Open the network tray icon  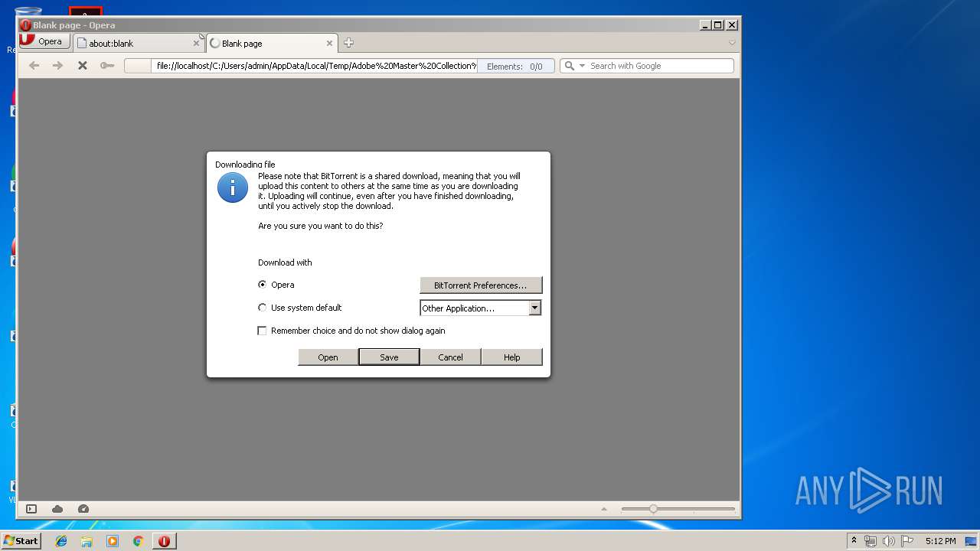click(871, 541)
